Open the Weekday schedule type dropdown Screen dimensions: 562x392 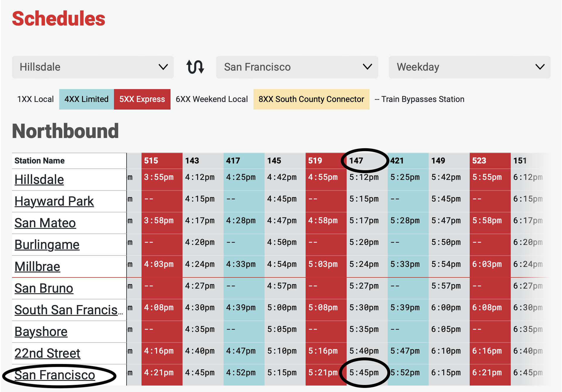click(469, 67)
